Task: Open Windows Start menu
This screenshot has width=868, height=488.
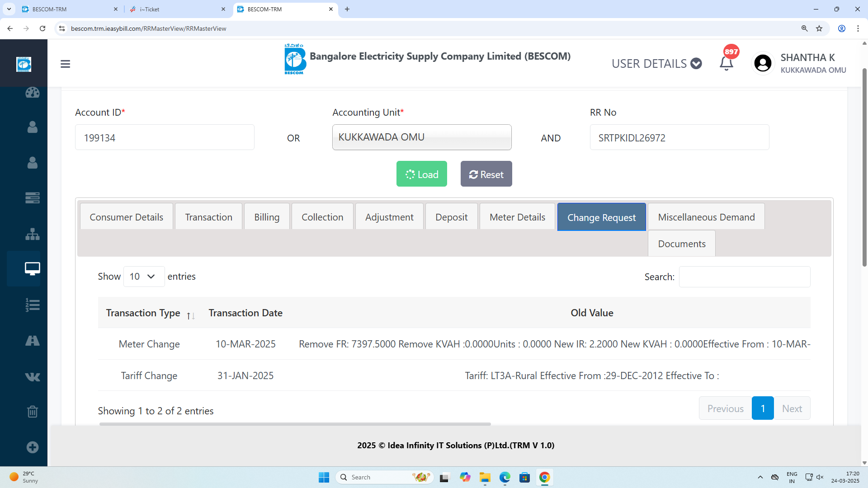Action: point(324,477)
